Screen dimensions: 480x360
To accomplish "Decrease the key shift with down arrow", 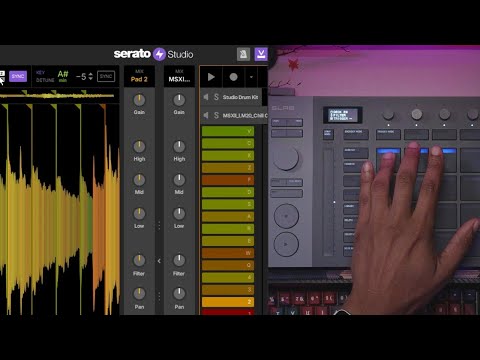I will pos(91,79).
